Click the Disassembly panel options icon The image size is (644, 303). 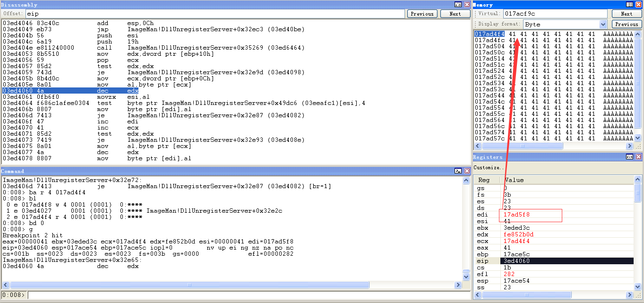click(x=458, y=5)
